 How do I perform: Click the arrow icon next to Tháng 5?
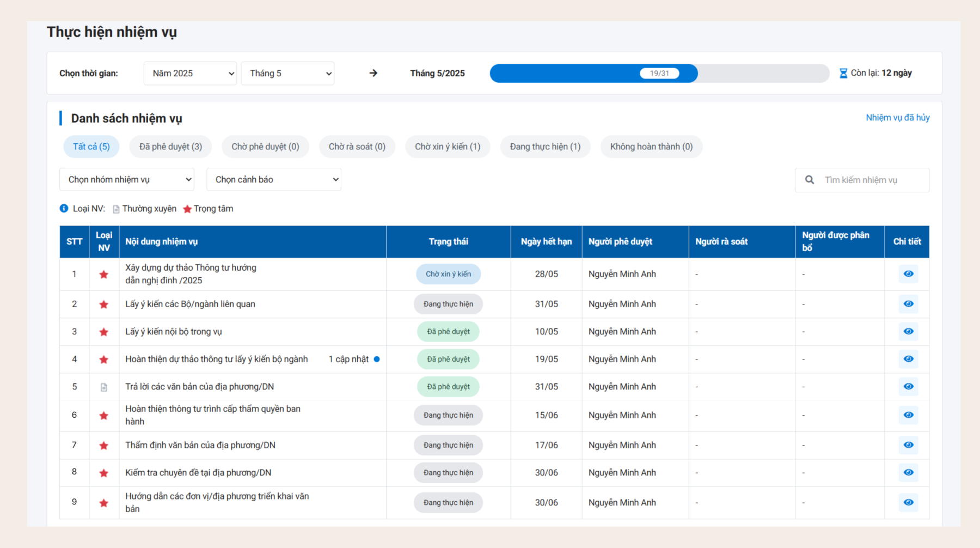(373, 73)
